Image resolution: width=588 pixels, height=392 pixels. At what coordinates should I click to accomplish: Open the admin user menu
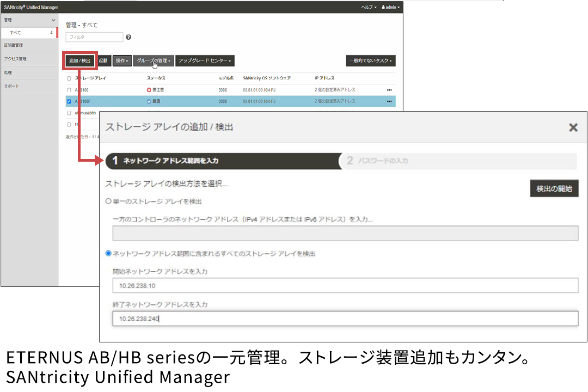(391, 7)
